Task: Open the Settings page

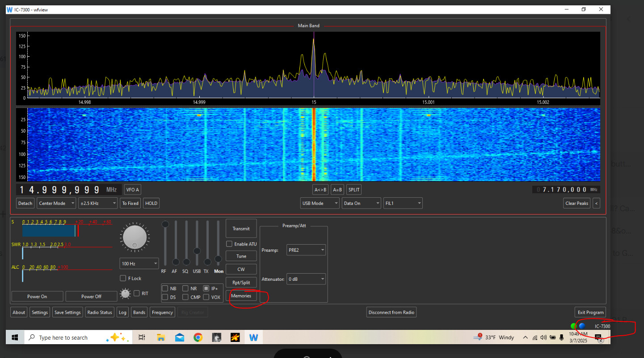Action: [40, 312]
